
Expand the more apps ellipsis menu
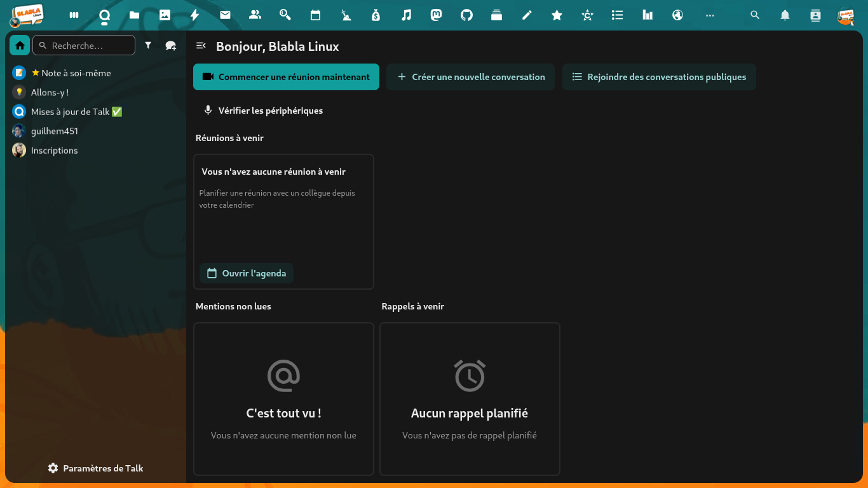[710, 15]
